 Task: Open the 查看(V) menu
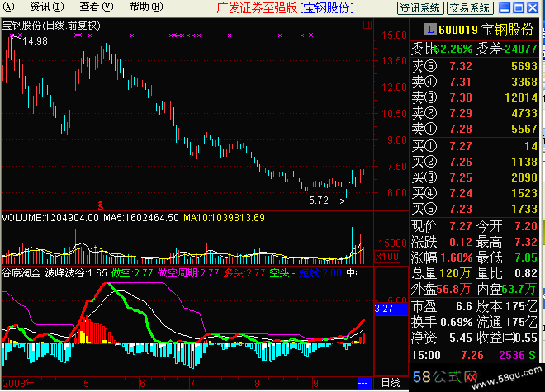pyautogui.click(x=97, y=7)
